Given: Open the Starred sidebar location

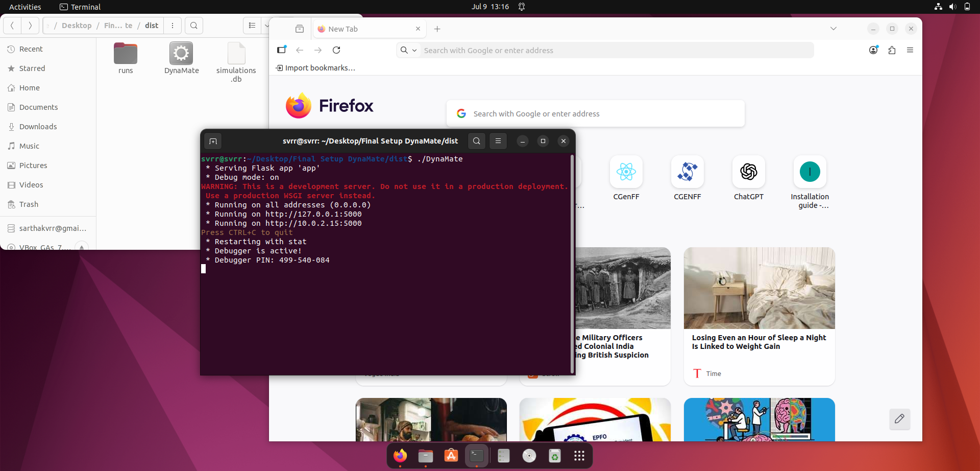Looking at the screenshot, I should coord(48,68).
